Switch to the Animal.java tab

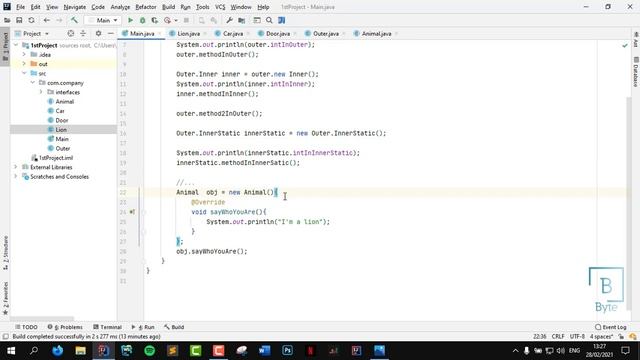point(376,33)
